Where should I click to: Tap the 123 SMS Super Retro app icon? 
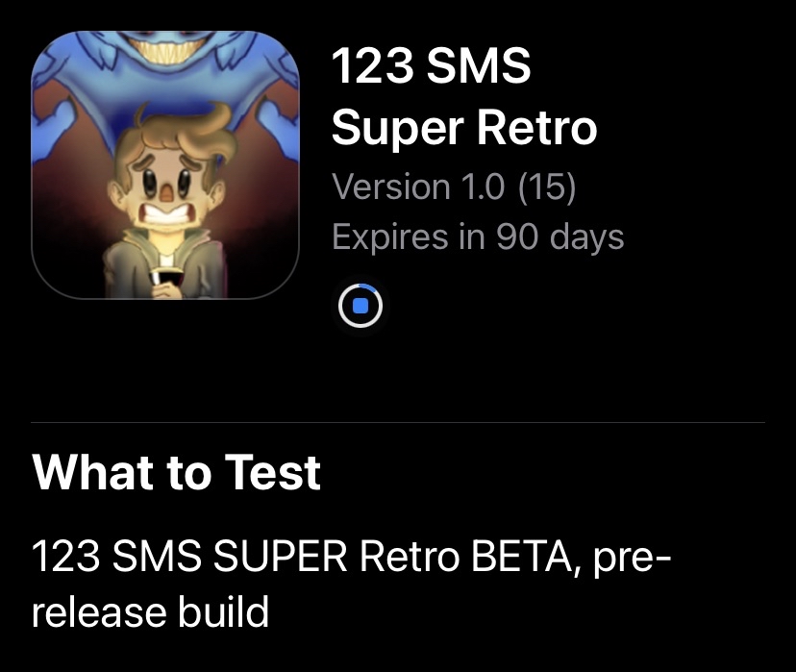[164, 164]
